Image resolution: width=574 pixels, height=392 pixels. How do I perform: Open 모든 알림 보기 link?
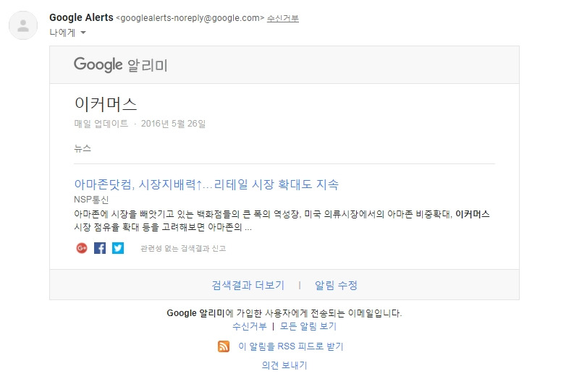tap(308, 326)
